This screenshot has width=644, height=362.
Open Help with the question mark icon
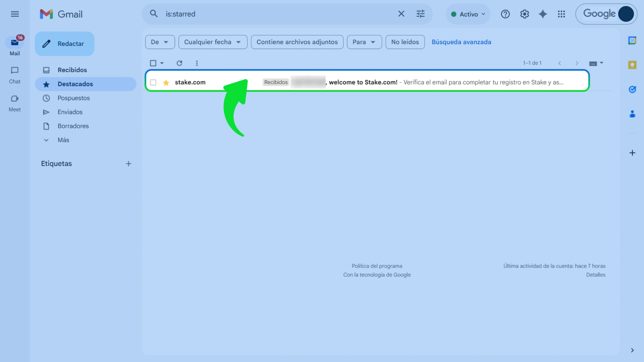pyautogui.click(x=505, y=14)
